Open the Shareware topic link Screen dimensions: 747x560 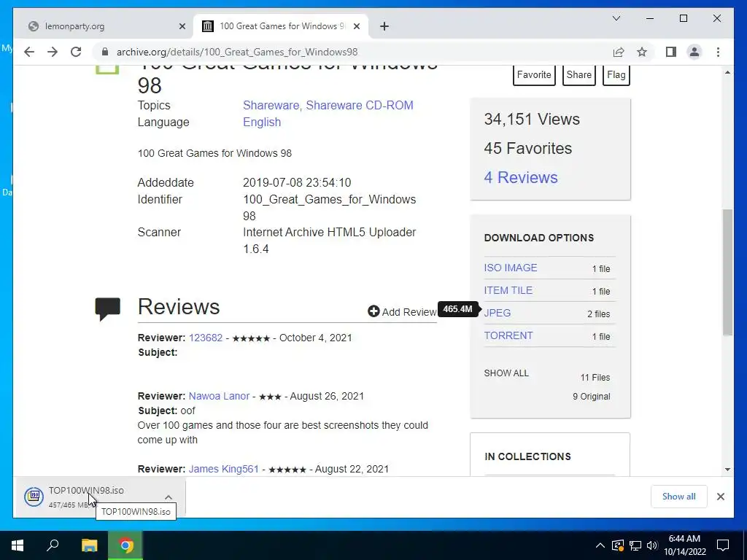(273, 105)
